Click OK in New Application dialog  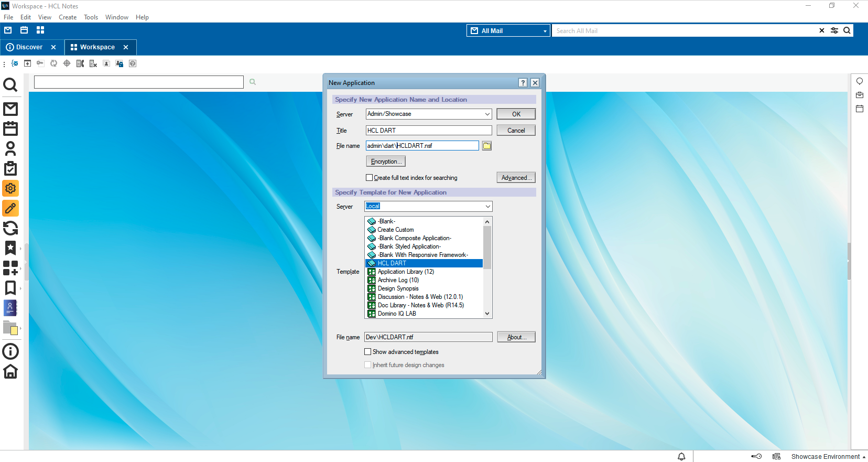516,114
